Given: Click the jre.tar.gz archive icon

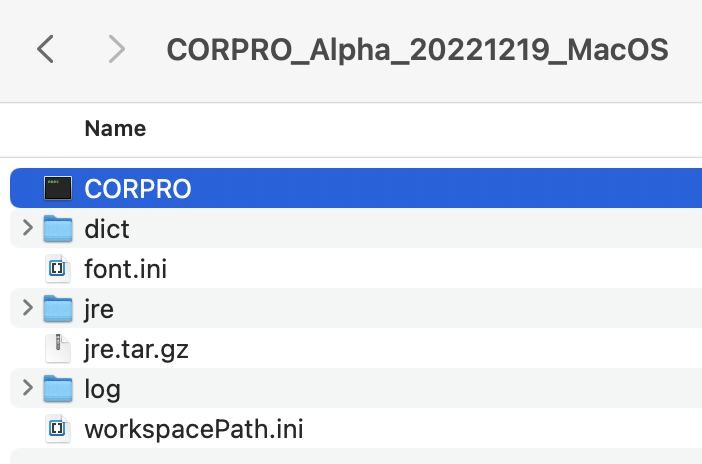Looking at the screenshot, I should coord(58,348).
